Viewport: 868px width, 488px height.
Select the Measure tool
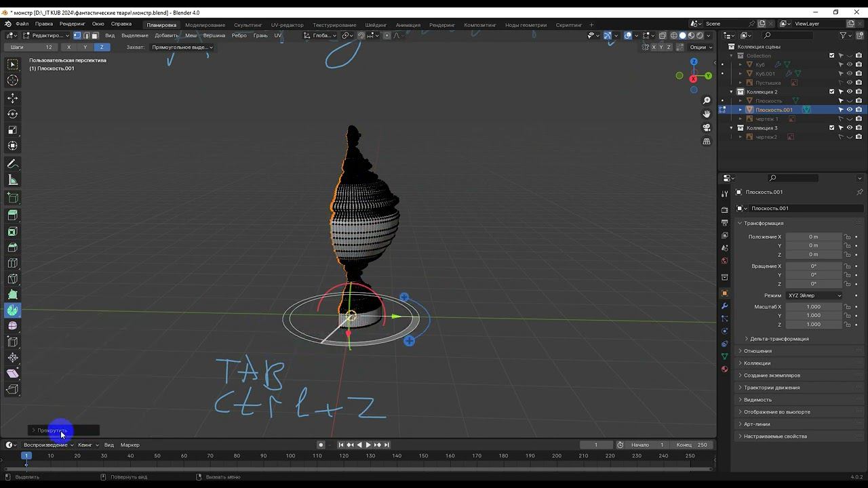tap(13, 180)
